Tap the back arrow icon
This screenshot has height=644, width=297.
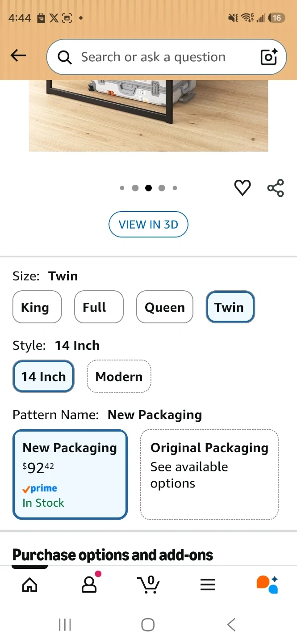click(18, 55)
